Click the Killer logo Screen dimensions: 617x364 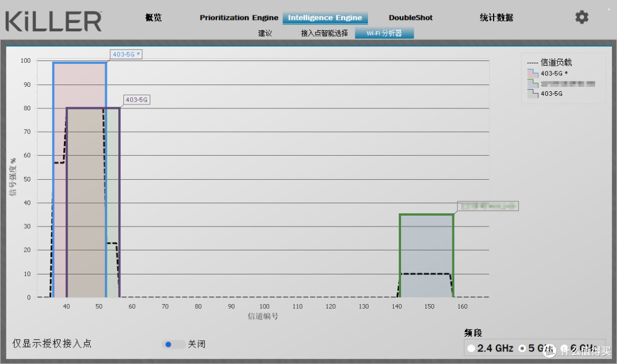(54, 21)
